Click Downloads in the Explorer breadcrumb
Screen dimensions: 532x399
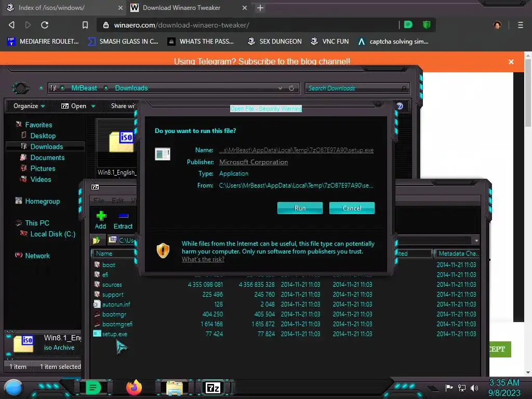pos(131,88)
